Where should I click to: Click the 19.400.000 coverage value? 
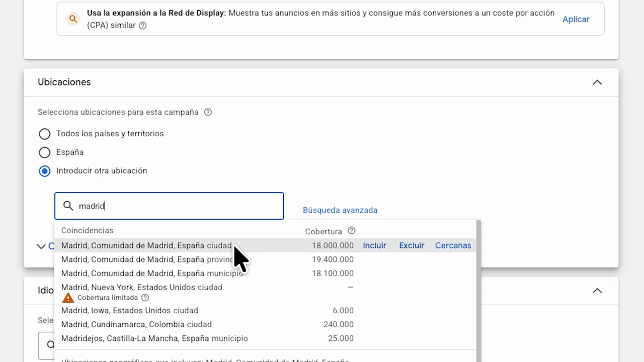tap(333, 259)
